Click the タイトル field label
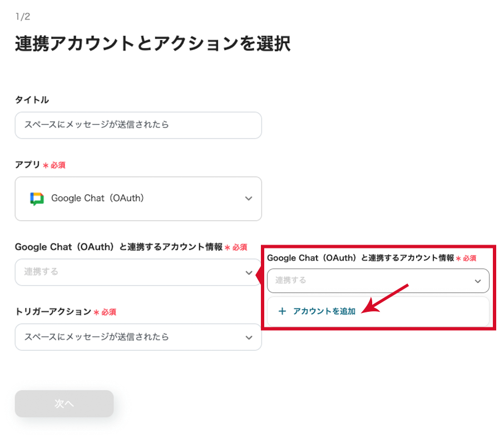504x438 pixels. (x=32, y=100)
